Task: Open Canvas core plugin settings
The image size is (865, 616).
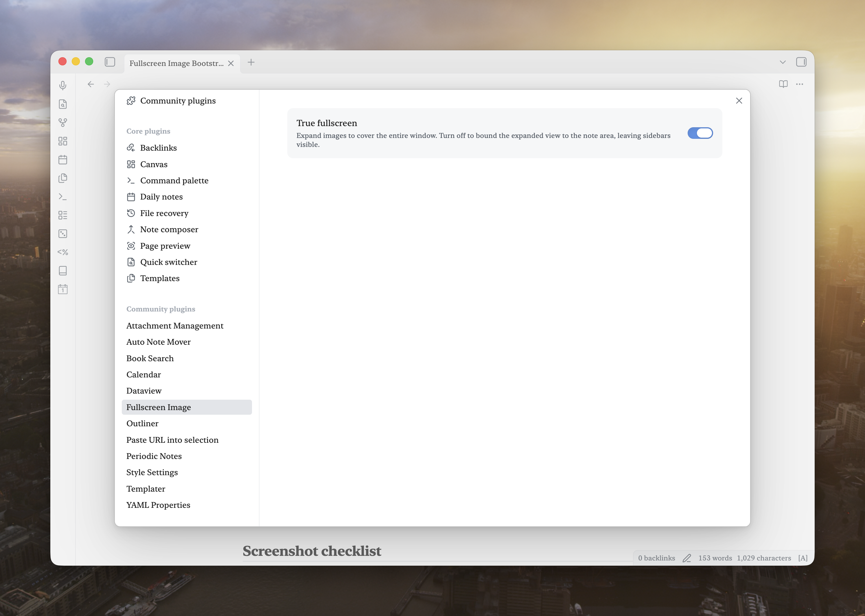Action: (187, 164)
